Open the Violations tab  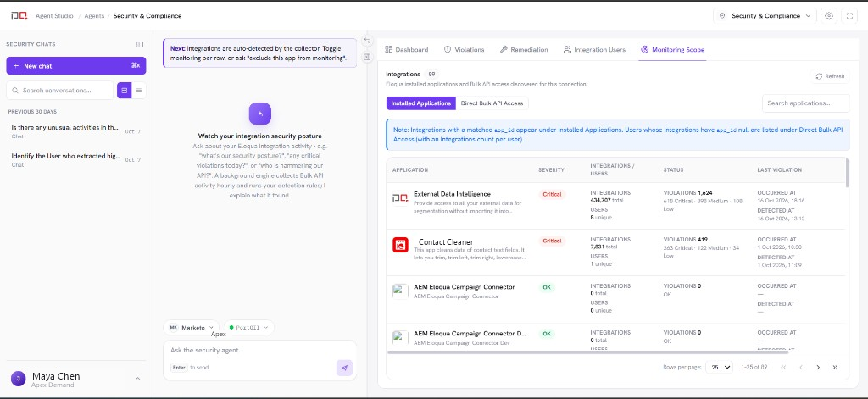pyautogui.click(x=464, y=50)
